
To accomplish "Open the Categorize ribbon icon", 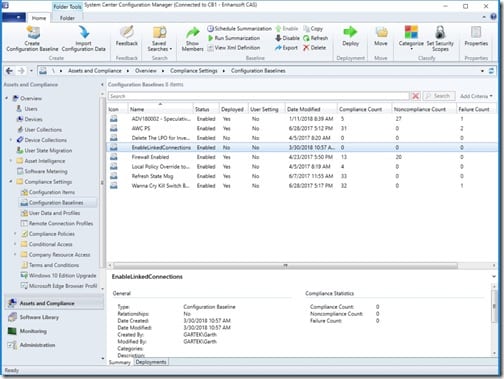I will pyautogui.click(x=411, y=32).
